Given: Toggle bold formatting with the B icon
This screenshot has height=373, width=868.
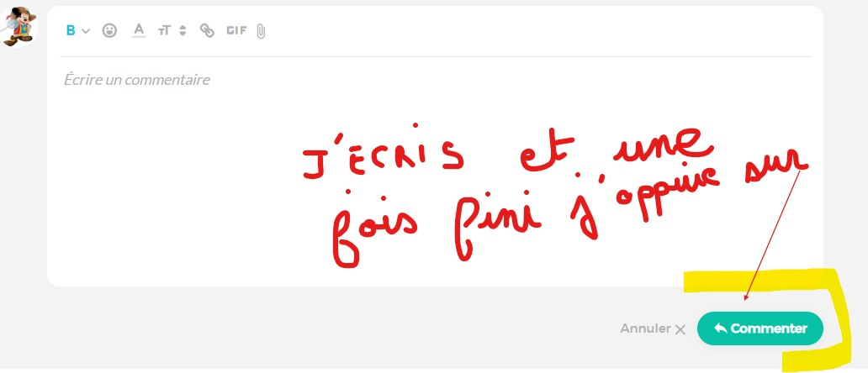Looking at the screenshot, I should coord(71,31).
